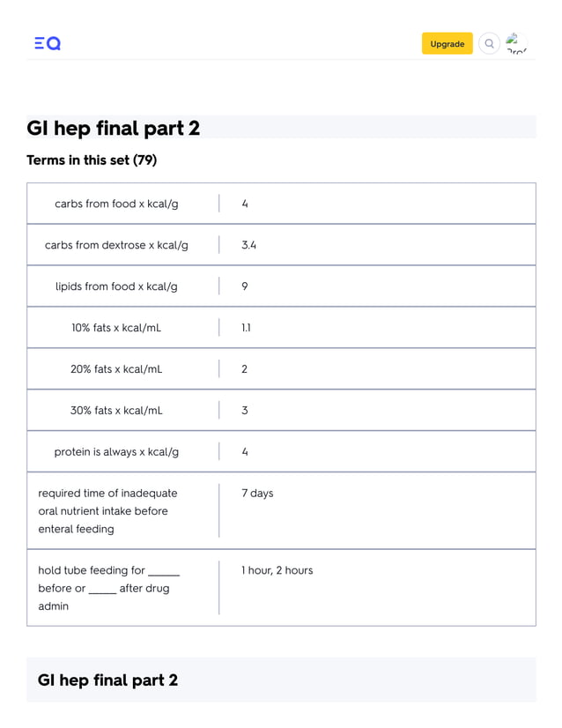Open the profile avatar image
Viewport: 562px width, 728px height.
516,44
